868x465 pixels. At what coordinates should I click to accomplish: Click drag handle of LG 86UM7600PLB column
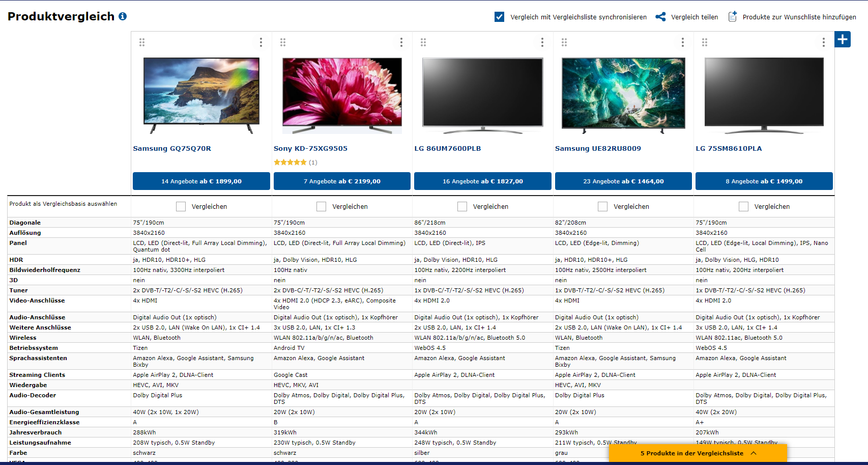(423, 42)
